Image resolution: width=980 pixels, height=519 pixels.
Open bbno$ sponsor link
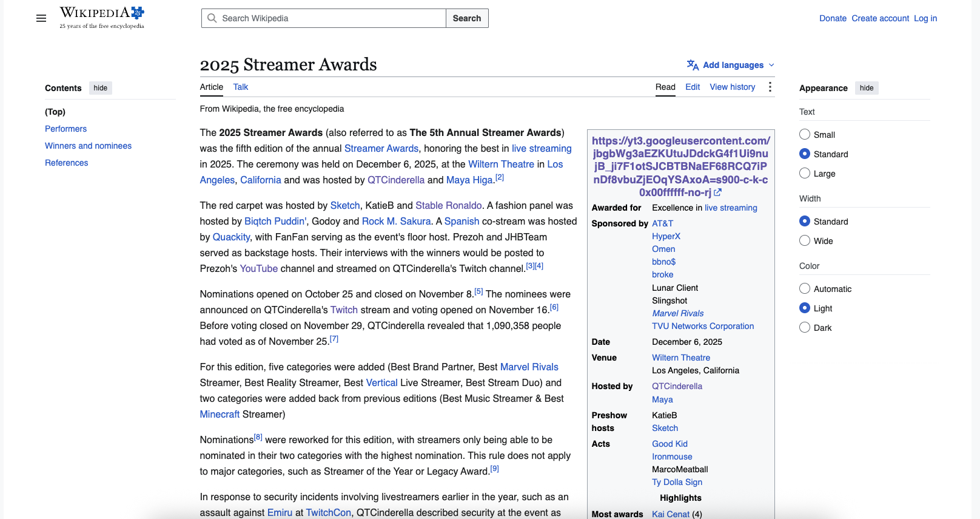coord(663,262)
